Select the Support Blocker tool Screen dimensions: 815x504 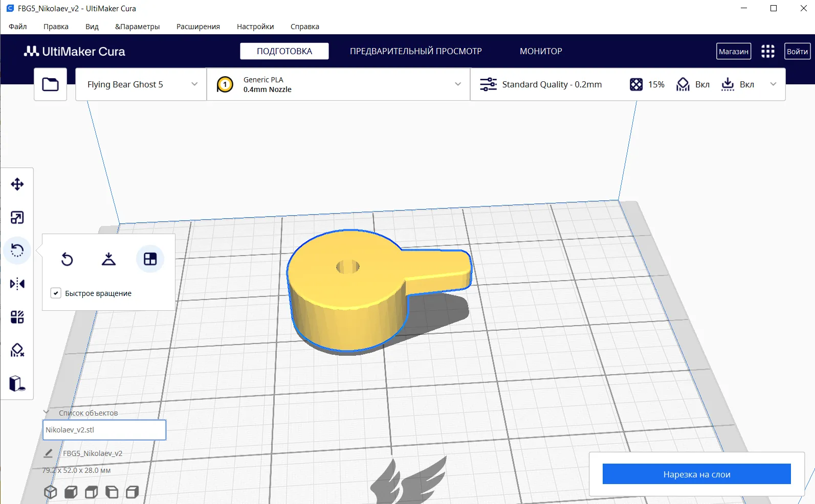click(17, 351)
